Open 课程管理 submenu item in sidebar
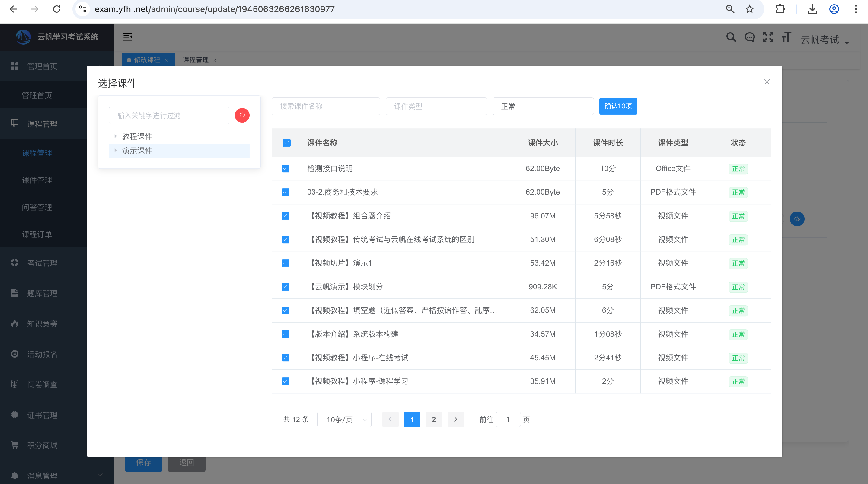This screenshot has height=484, width=868. click(x=37, y=153)
